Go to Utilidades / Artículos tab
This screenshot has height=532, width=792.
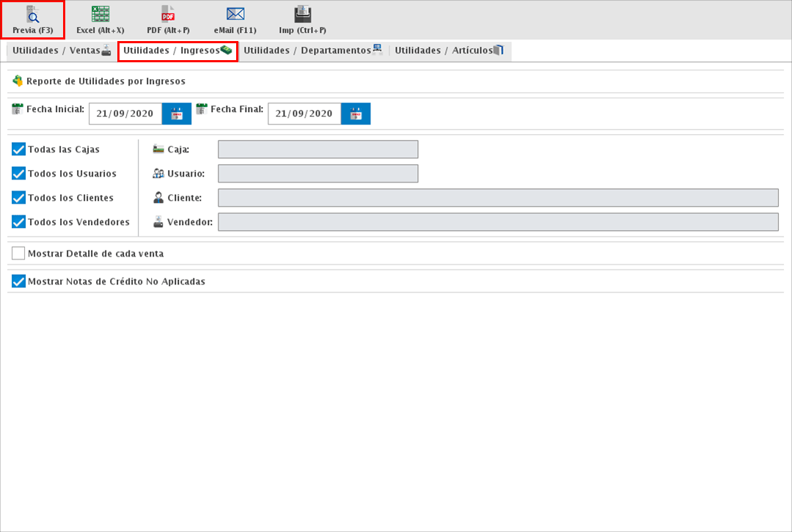click(449, 51)
